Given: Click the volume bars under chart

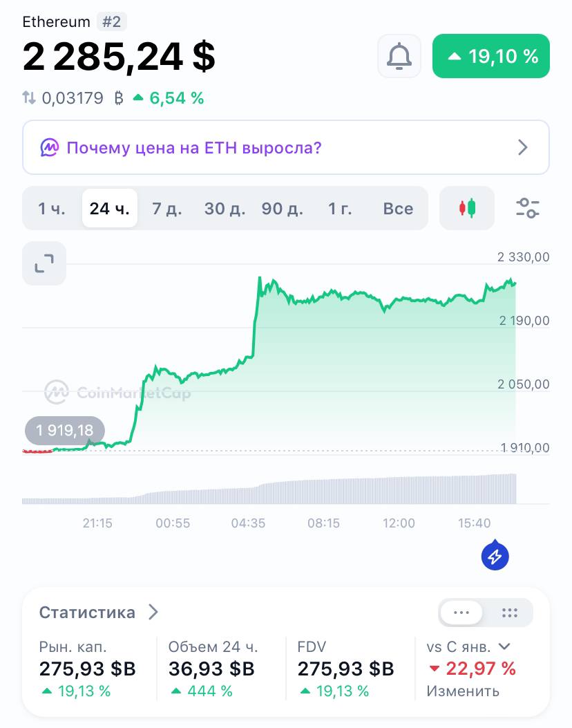Looking at the screenshot, I should (269, 489).
